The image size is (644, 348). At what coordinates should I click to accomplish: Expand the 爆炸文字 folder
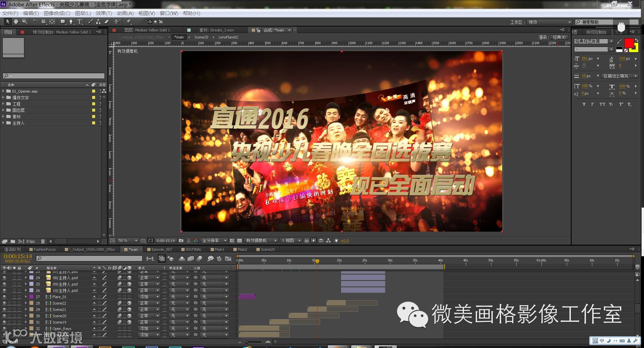3,97
